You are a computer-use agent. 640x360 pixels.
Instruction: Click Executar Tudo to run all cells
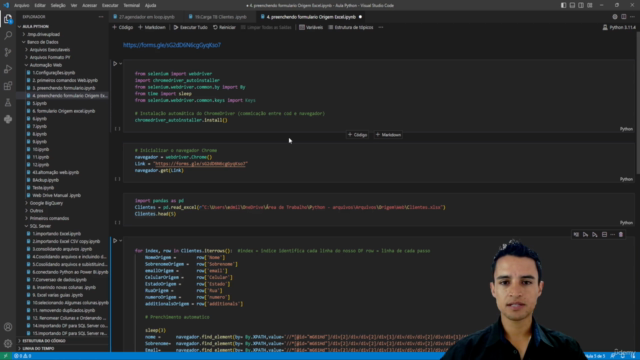pos(191,27)
